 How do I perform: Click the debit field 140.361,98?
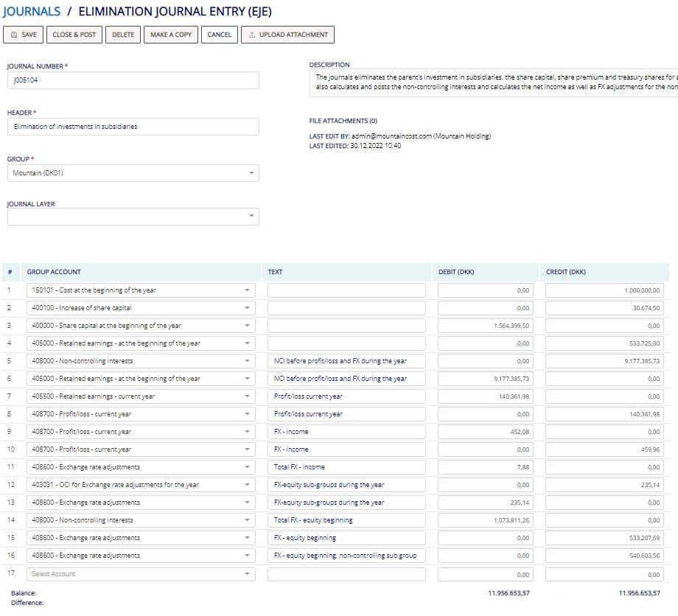[x=486, y=396]
